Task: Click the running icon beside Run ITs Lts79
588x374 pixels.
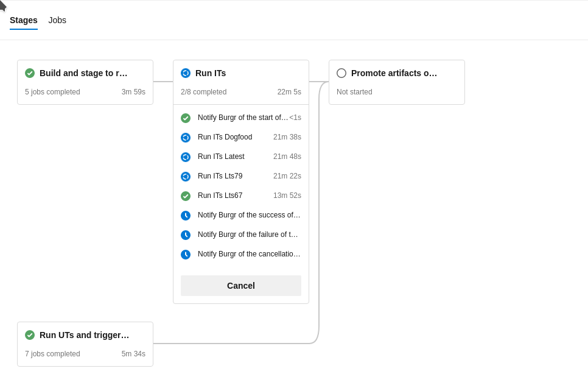Action: click(x=186, y=176)
